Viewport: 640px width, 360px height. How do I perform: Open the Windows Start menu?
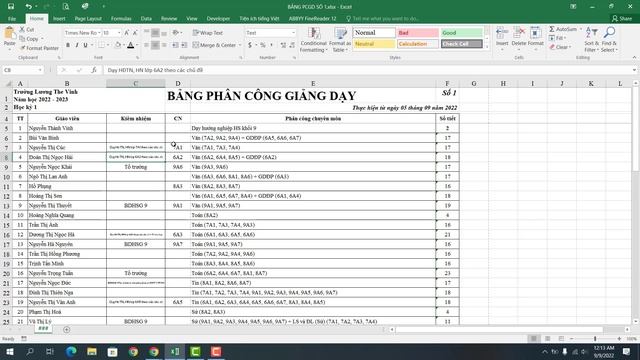[x=9, y=351]
